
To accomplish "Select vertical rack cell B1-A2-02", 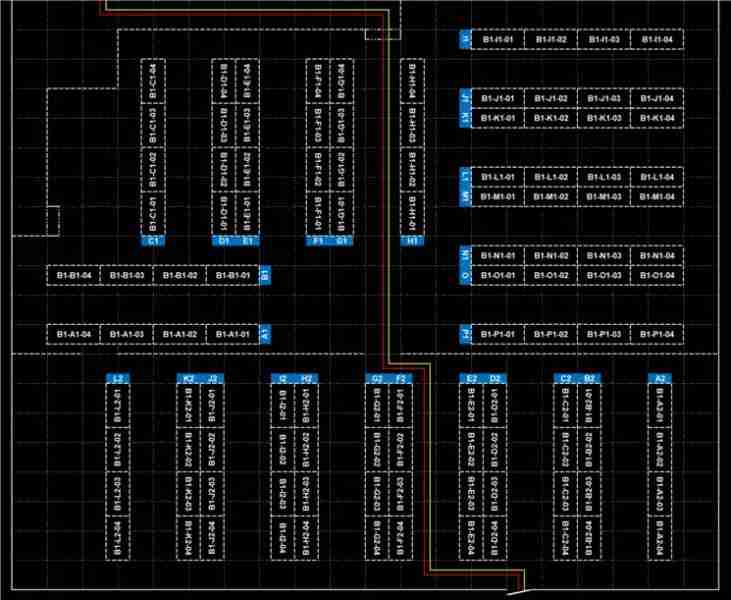I will pyautogui.click(x=660, y=449).
